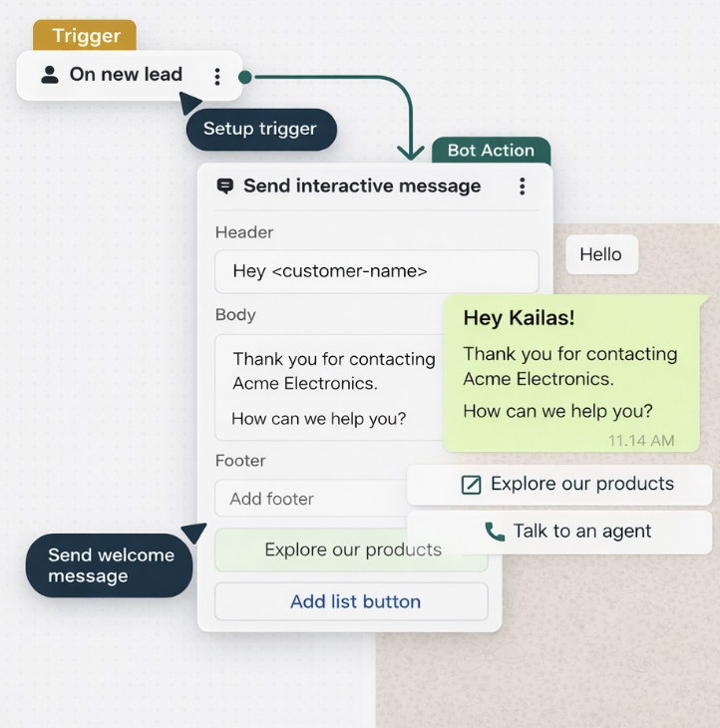Click the Setup trigger tooltip
The height and width of the screenshot is (728, 720).
(x=260, y=130)
